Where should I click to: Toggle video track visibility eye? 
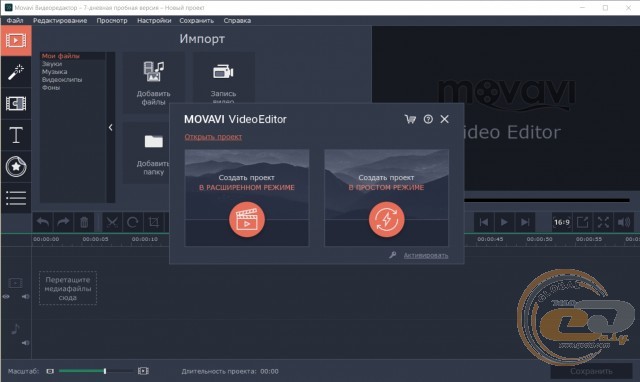click(6, 297)
